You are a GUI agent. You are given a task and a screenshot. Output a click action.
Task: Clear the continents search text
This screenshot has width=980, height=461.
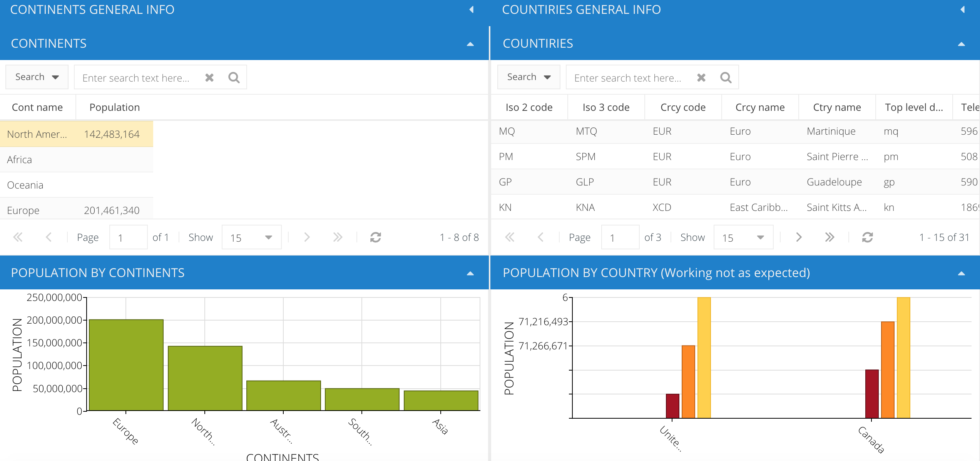tap(209, 78)
